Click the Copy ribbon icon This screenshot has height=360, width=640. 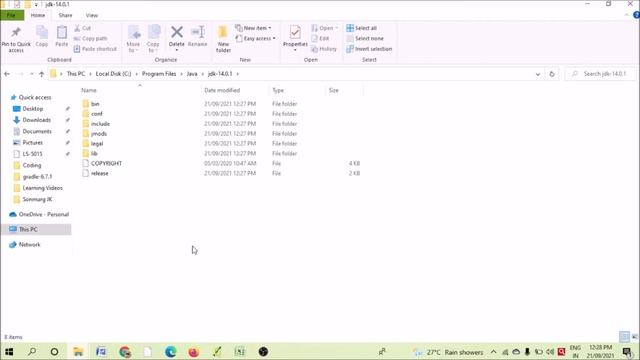point(42,36)
